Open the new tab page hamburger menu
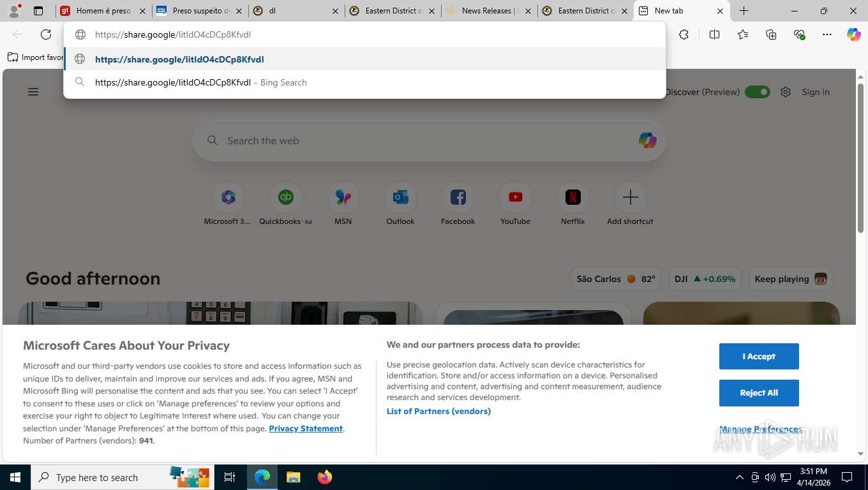The height and width of the screenshot is (490, 868). 33,92
